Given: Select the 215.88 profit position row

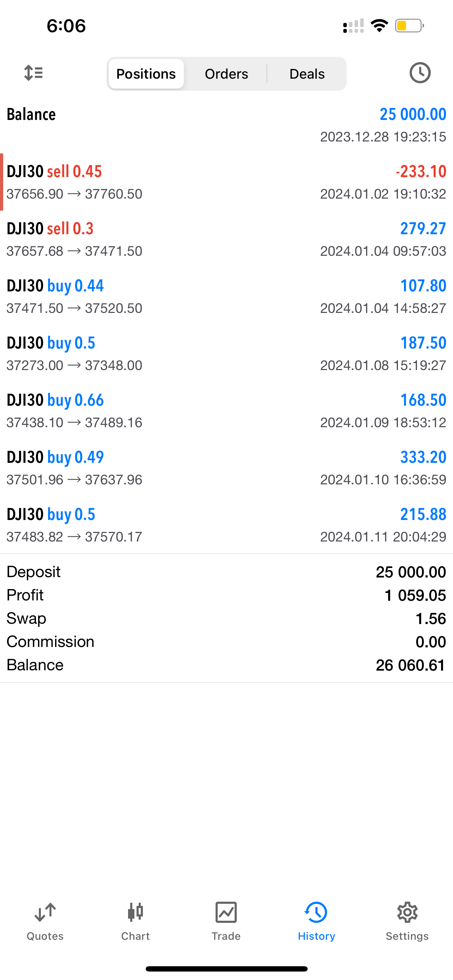Looking at the screenshot, I should pyautogui.click(x=226, y=525).
